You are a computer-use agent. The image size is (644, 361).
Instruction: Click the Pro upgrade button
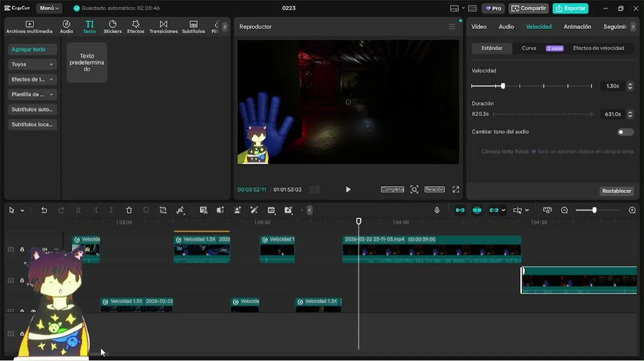(494, 8)
